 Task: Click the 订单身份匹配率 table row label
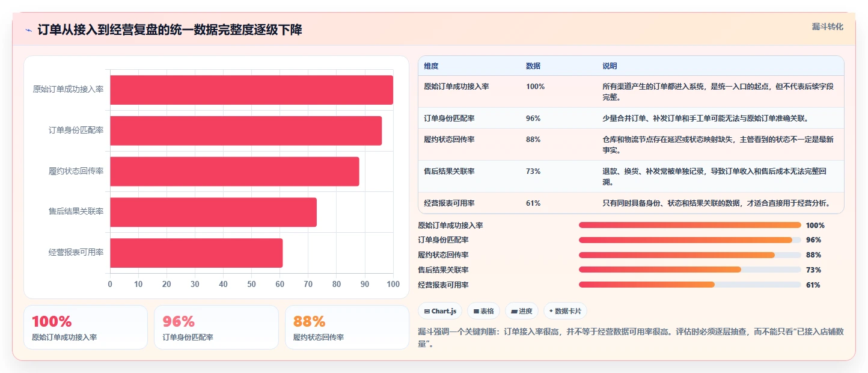pos(449,119)
